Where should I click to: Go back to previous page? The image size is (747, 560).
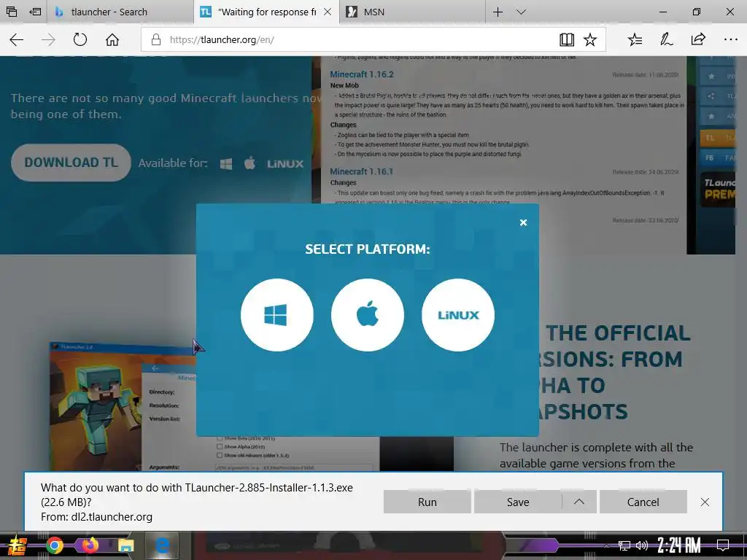pyautogui.click(x=17, y=39)
